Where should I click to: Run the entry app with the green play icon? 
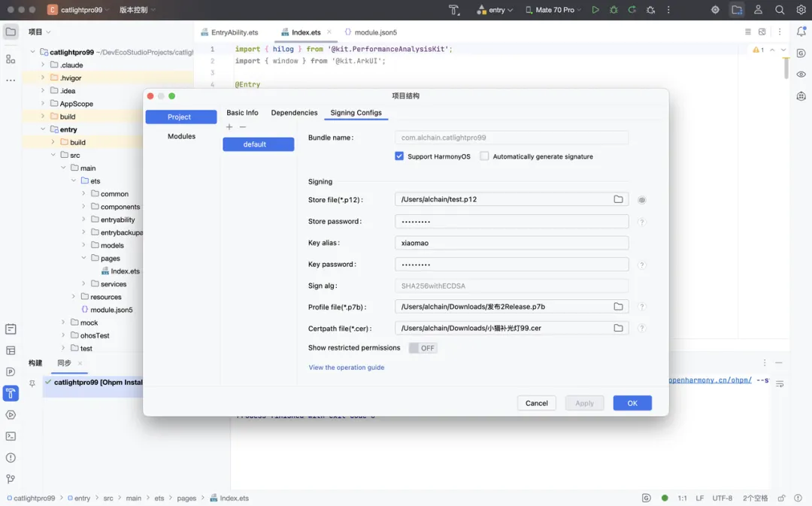point(595,10)
